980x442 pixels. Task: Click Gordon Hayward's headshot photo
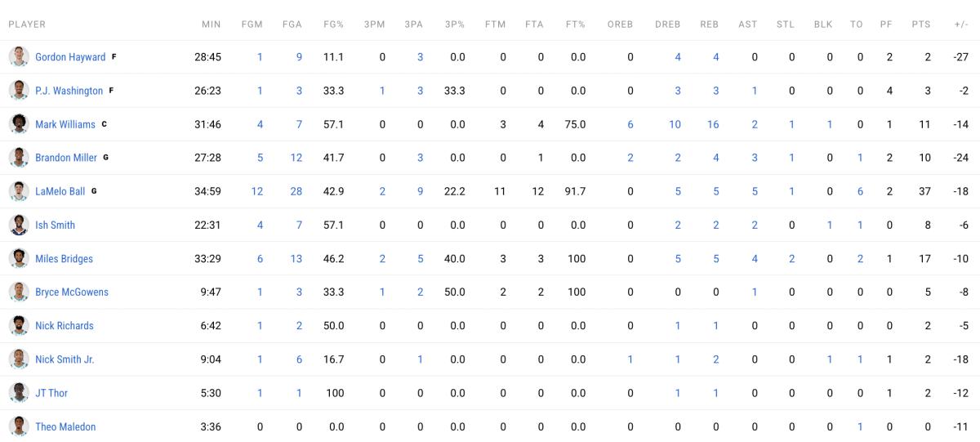(19, 57)
